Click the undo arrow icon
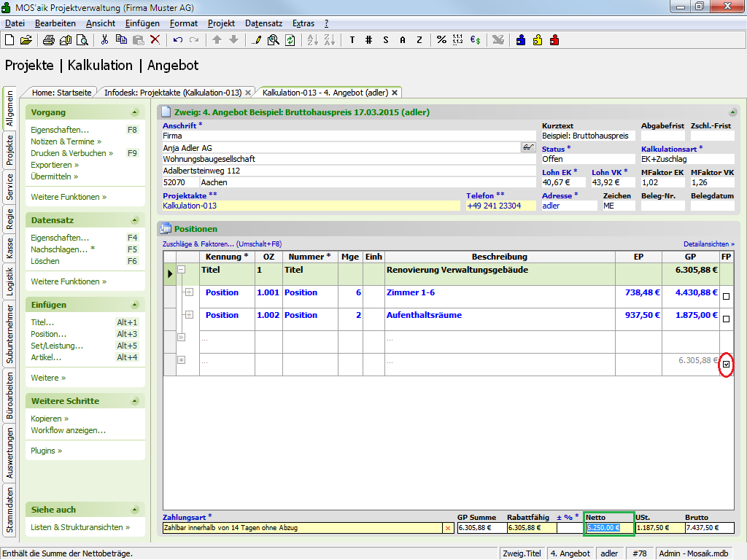This screenshot has height=560, width=747. [178, 39]
